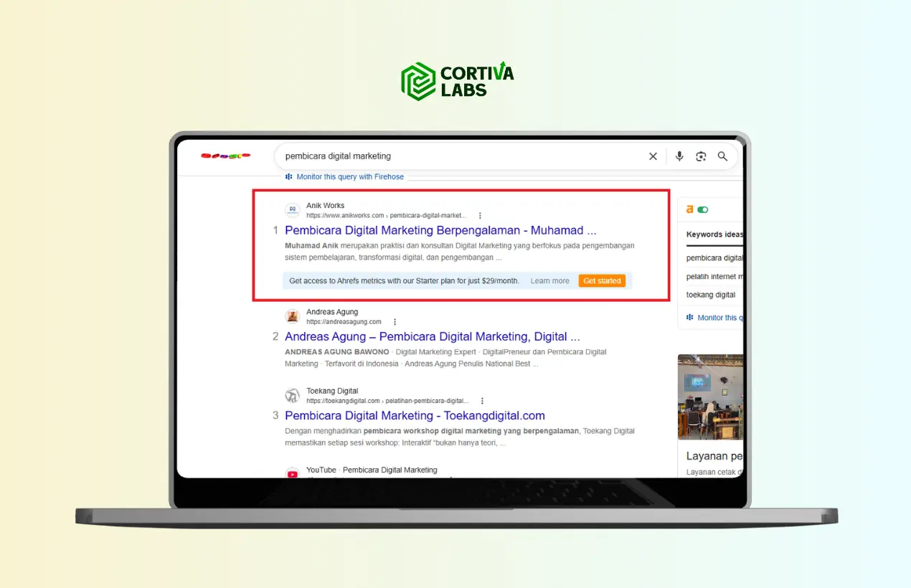Click the Anik Works site favicon
911x588 pixels.
pos(292,210)
